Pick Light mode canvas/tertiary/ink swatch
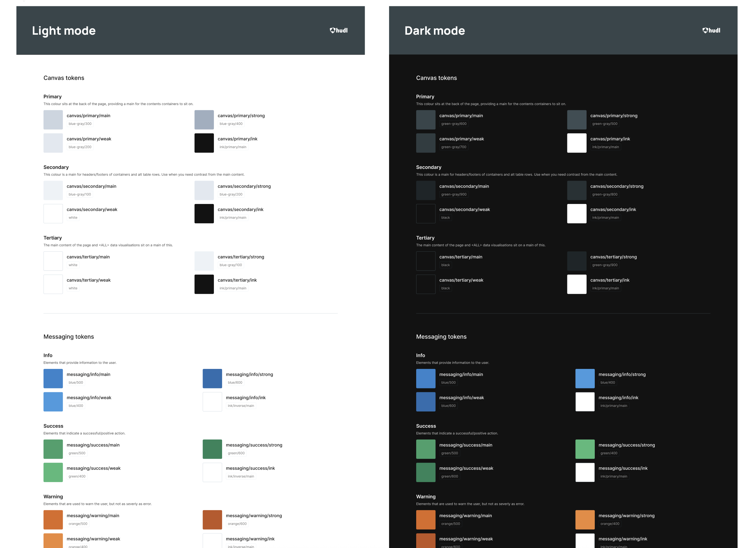The image size is (756, 548). pos(204,284)
